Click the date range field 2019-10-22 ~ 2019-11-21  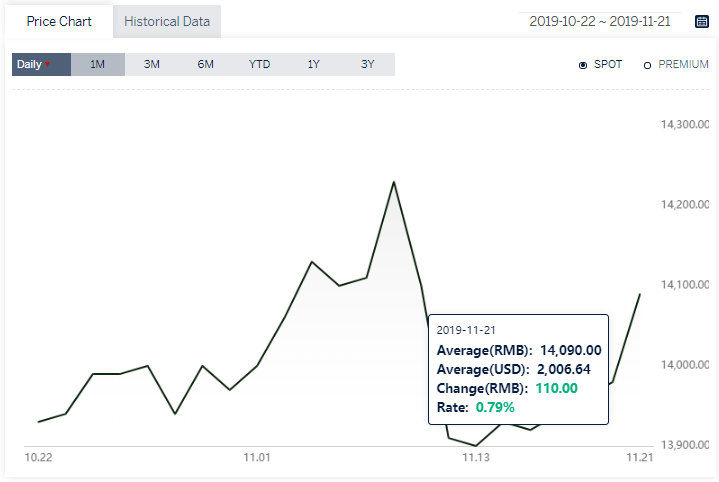click(x=600, y=22)
